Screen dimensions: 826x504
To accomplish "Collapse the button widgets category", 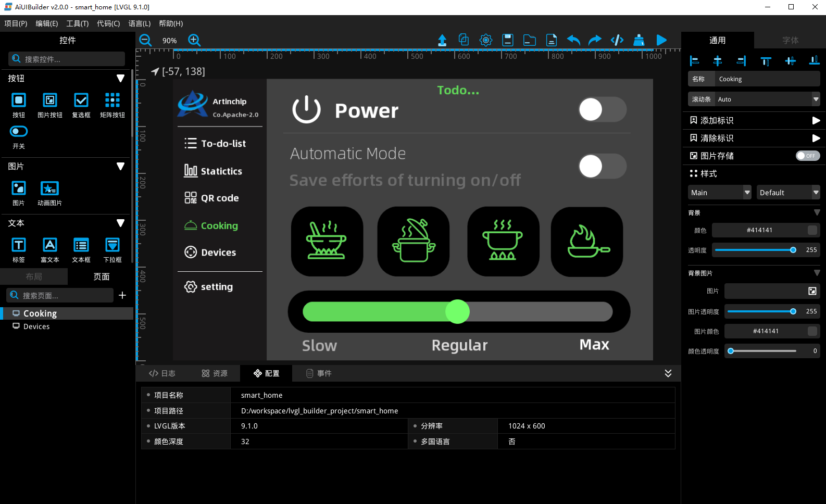I will tap(120, 78).
